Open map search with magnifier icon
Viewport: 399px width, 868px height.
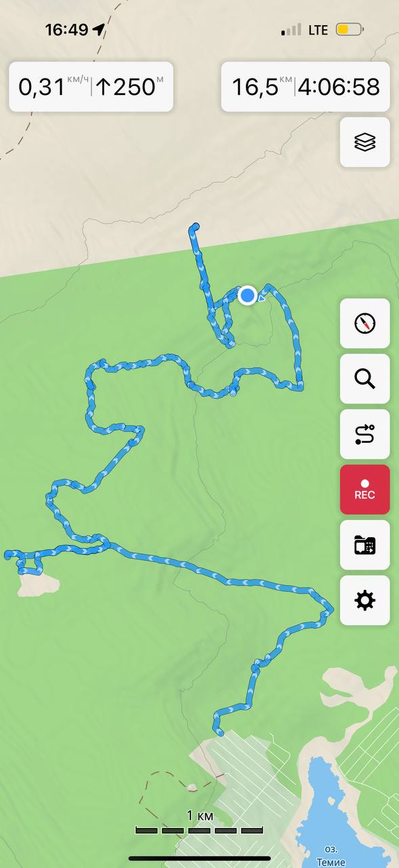[364, 378]
